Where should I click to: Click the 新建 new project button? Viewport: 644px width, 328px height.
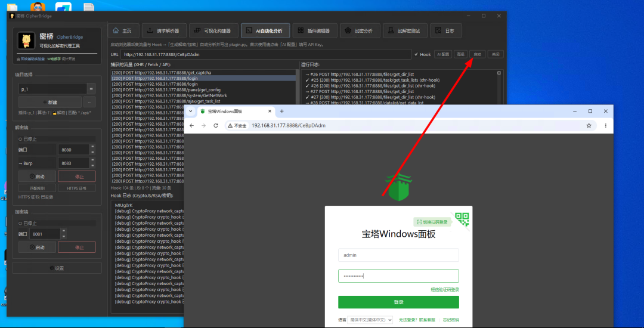tap(50, 102)
